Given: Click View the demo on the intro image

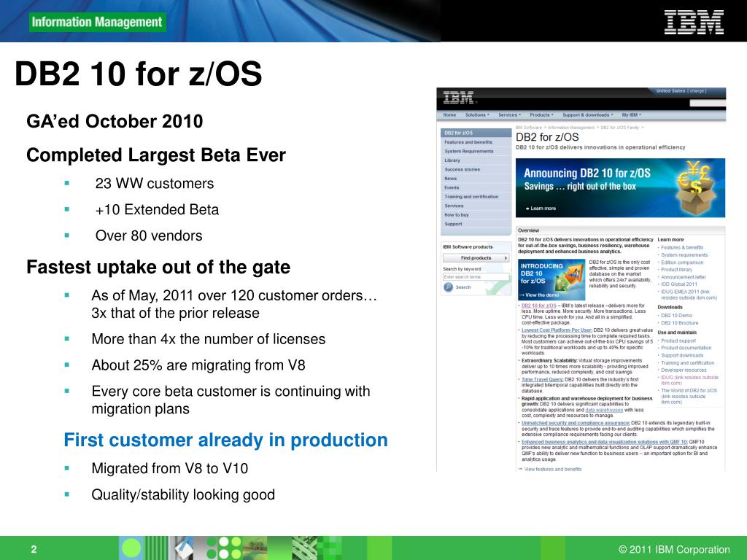Looking at the screenshot, I should (539, 295).
